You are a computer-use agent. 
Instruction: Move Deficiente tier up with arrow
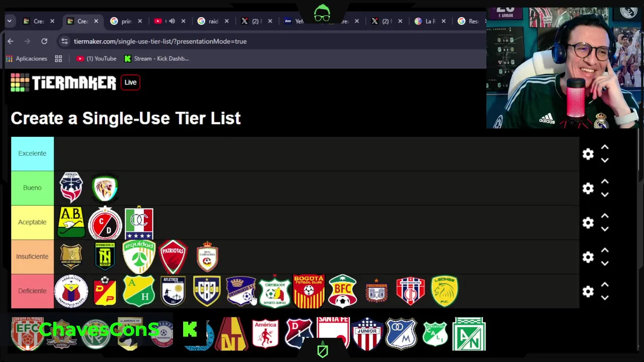point(605,285)
